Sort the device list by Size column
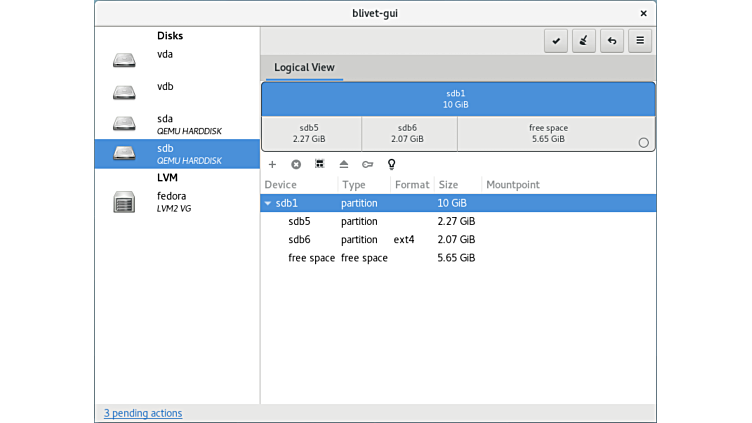The width and height of the screenshot is (752, 423). [x=448, y=185]
